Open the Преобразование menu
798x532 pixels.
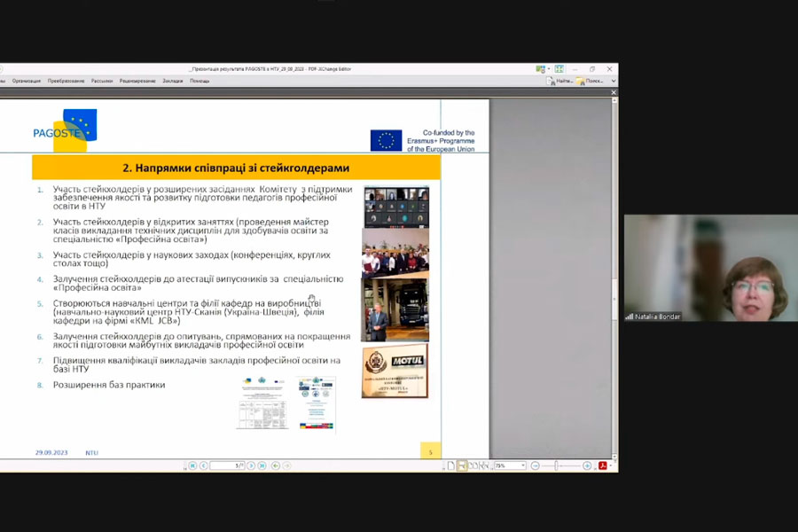pyautogui.click(x=66, y=81)
